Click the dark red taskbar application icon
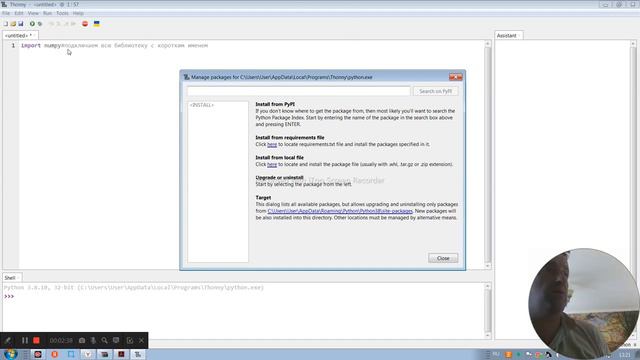Image resolution: width=640 pixels, height=360 pixels. pyautogui.click(x=121, y=354)
